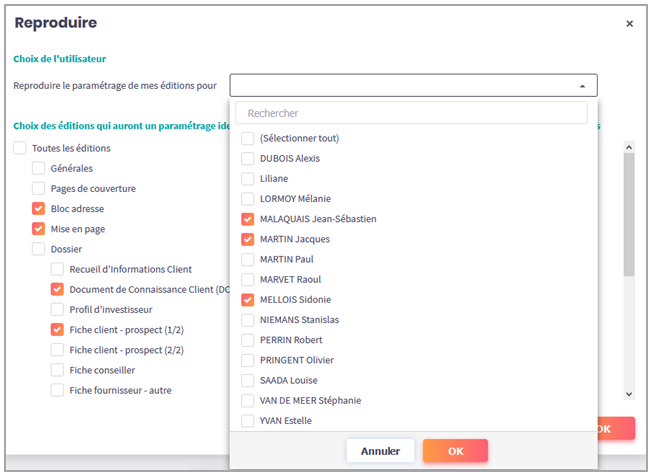Check the (Sélectionner tout) checkbox

coord(248,138)
